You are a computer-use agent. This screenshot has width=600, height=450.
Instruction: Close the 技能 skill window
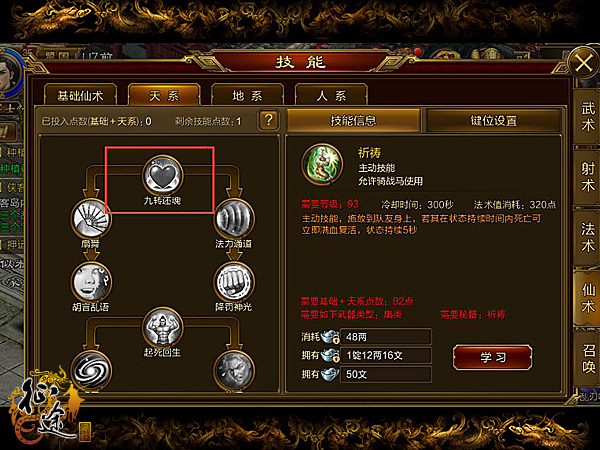584,63
